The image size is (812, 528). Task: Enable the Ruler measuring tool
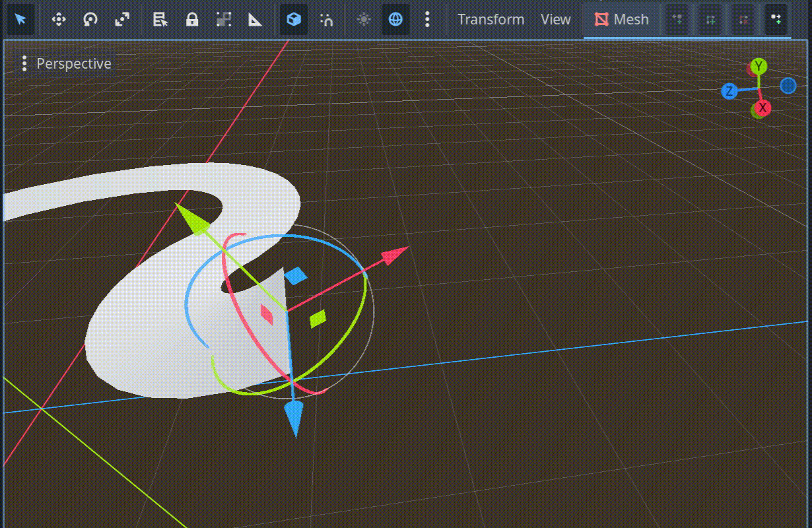[x=255, y=19]
